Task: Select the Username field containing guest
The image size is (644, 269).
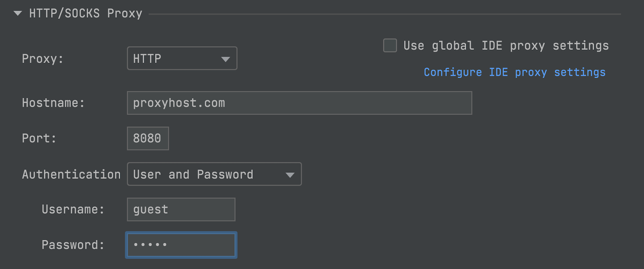Action: [x=181, y=209]
